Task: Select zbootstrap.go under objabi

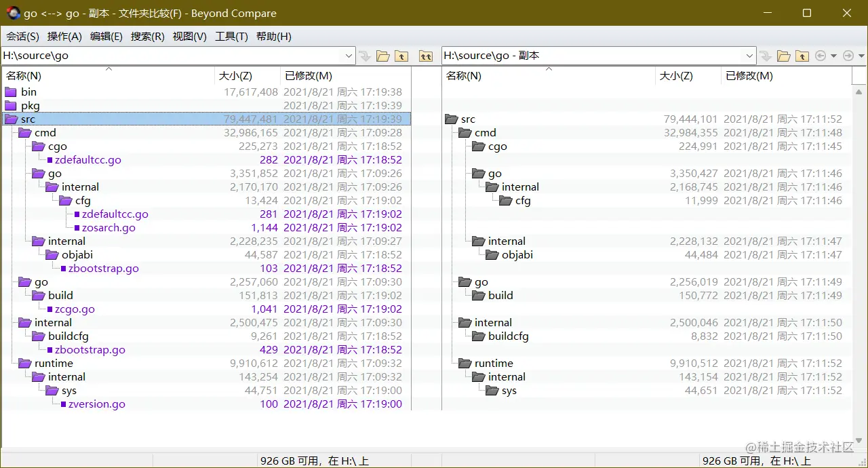Action: pyautogui.click(x=206, y=269)
